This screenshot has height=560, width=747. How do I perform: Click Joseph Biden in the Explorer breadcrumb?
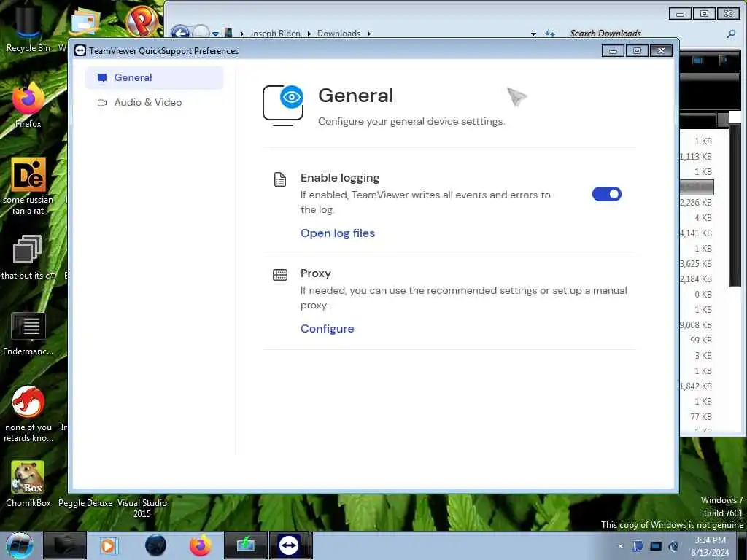pos(275,34)
